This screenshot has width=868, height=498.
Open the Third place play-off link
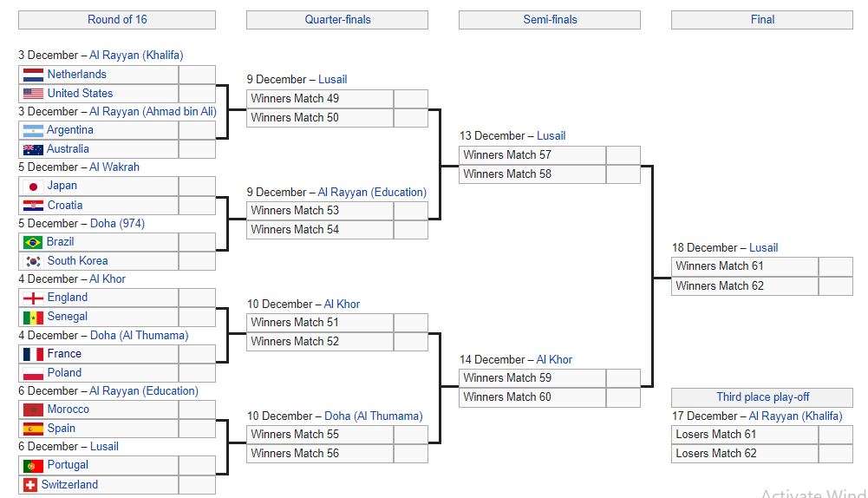coord(763,397)
